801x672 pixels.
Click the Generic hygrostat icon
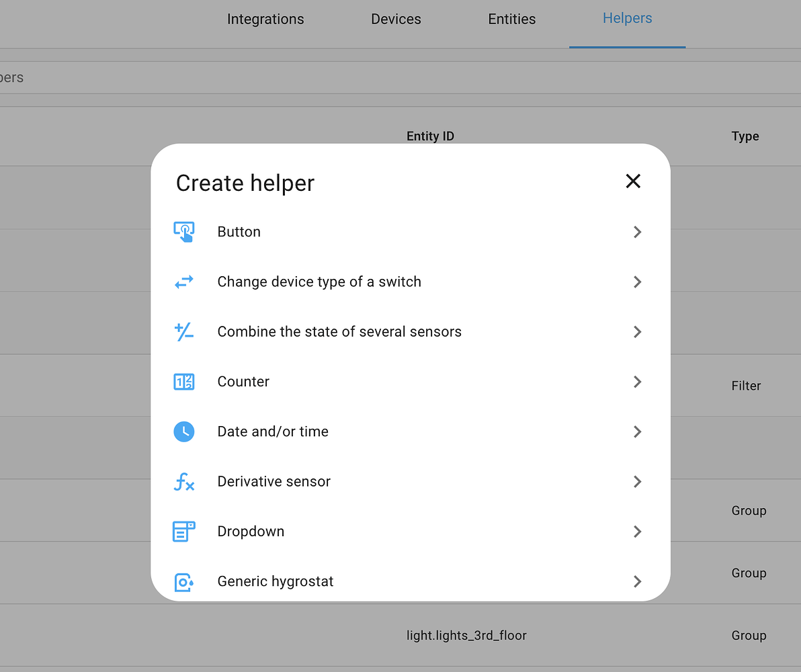184,581
